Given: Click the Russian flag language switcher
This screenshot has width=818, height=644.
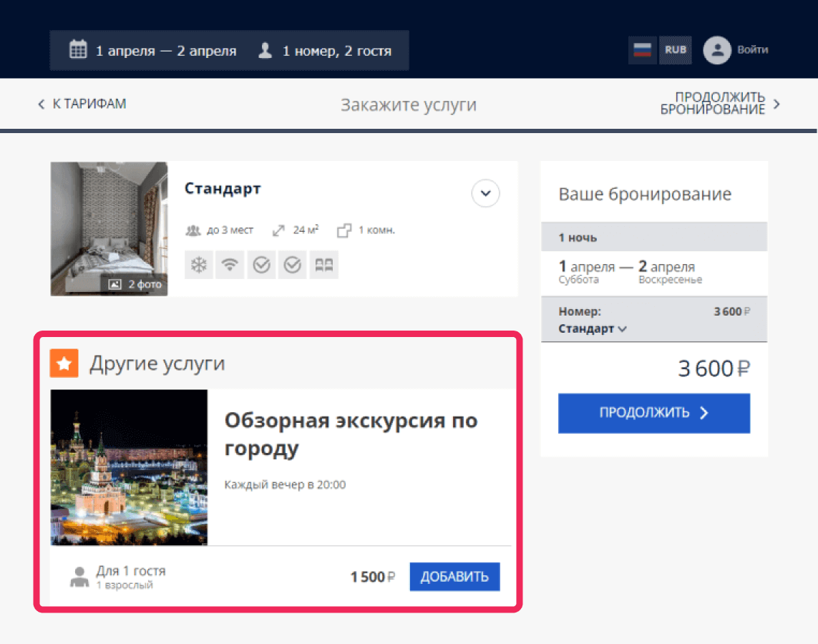Looking at the screenshot, I should pos(642,50).
